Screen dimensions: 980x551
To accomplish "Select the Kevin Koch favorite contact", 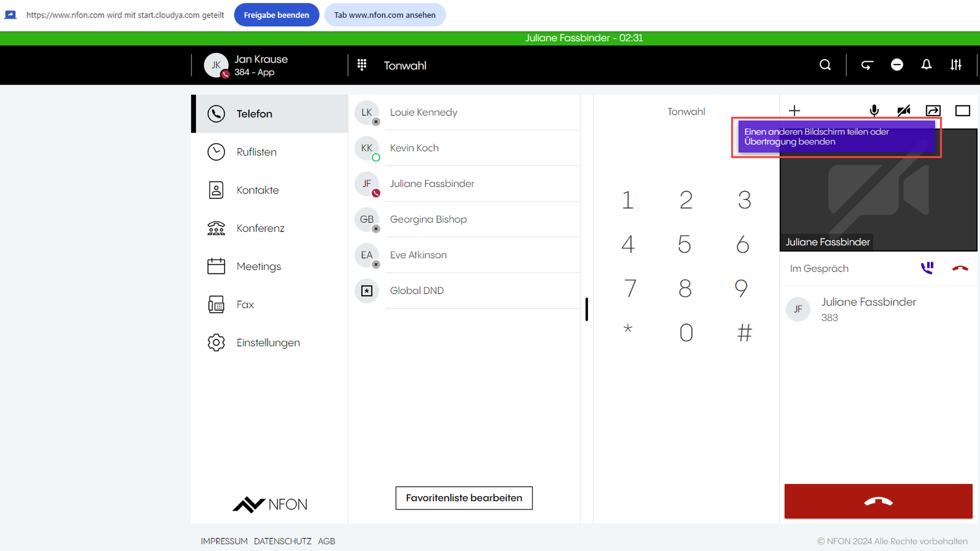I will pyautogui.click(x=414, y=148).
